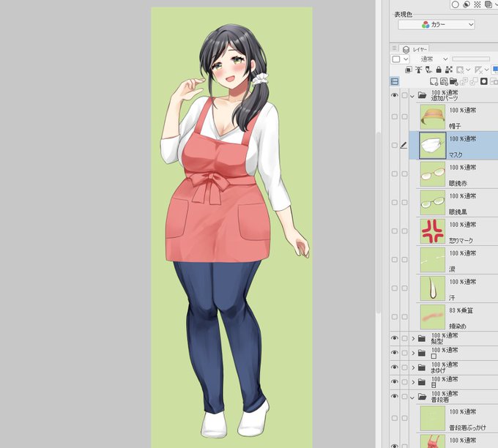
Task: Show the 眼鏡赤 layer
Action: click(395, 174)
